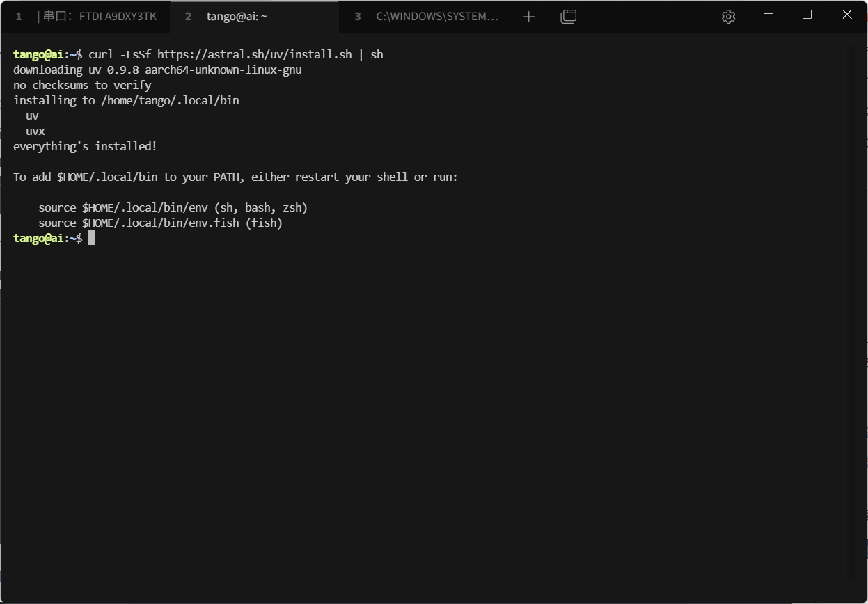
Task: Select the tango@ai: ~ tab
Action: (x=254, y=17)
